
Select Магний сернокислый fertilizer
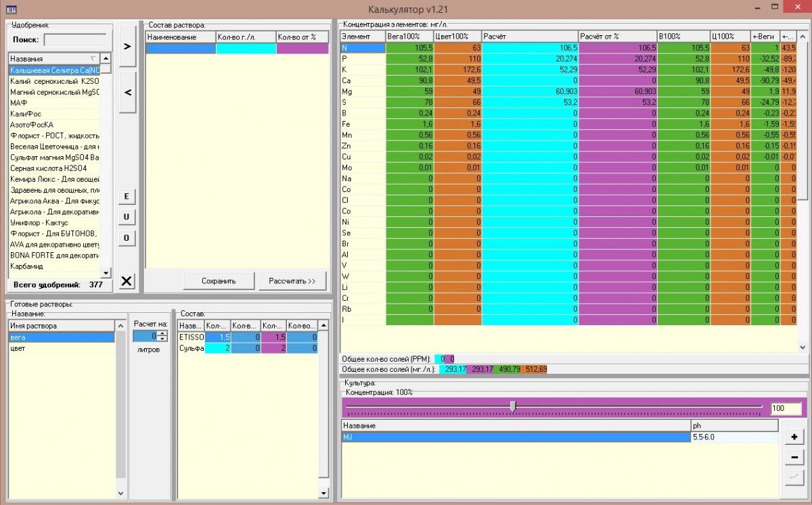(x=54, y=92)
